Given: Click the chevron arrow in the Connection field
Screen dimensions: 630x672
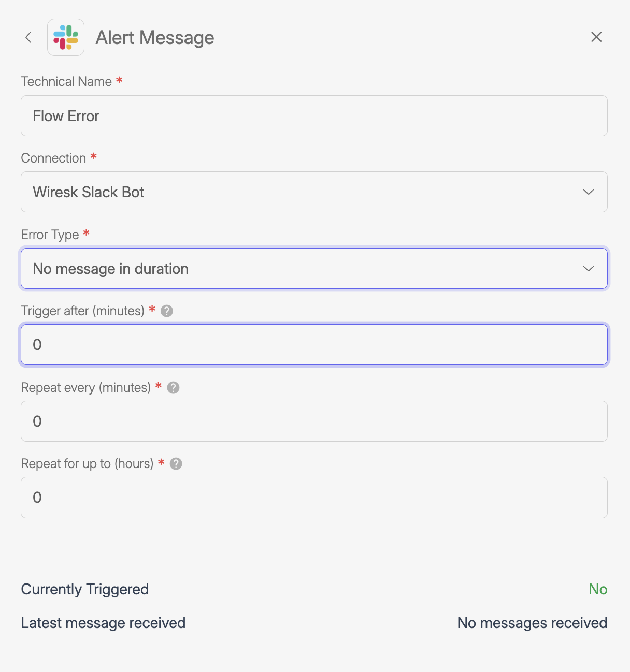Looking at the screenshot, I should [588, 192].
